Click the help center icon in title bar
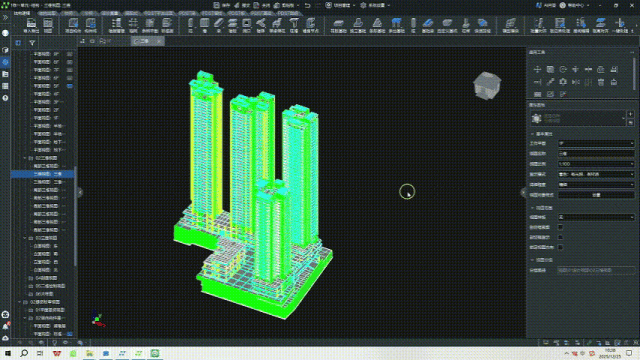640x360 pixels. click(562, 5)
